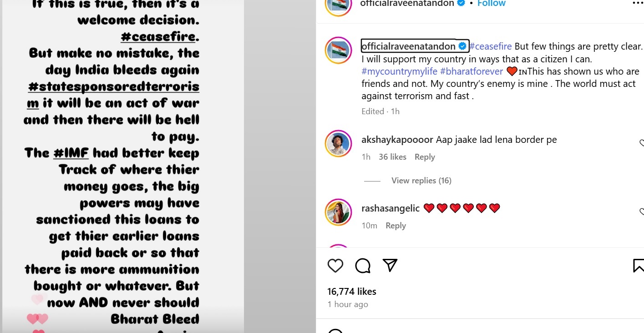Follow officialraveenatandon
Image resolution: width=644 pixels, height=333 pixels.
(491, 4)
